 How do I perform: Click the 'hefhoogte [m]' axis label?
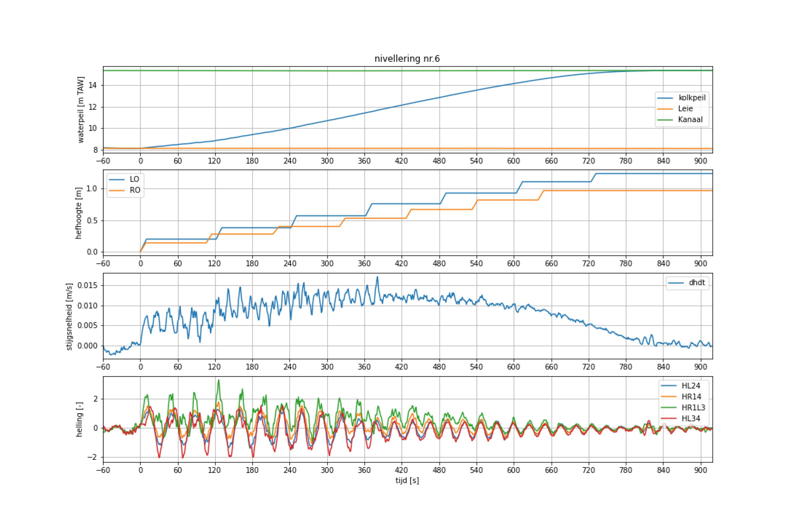pyautogui.click(x=79, y=213)
